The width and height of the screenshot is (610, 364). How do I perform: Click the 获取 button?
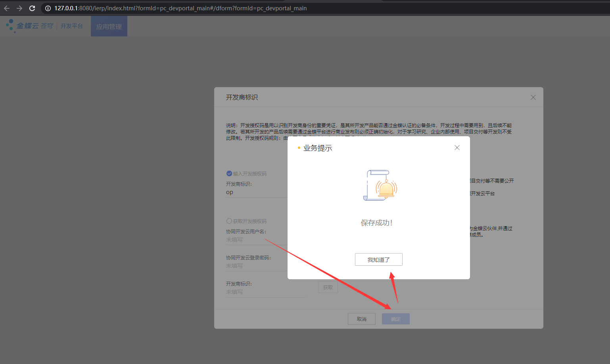[328, 287]
